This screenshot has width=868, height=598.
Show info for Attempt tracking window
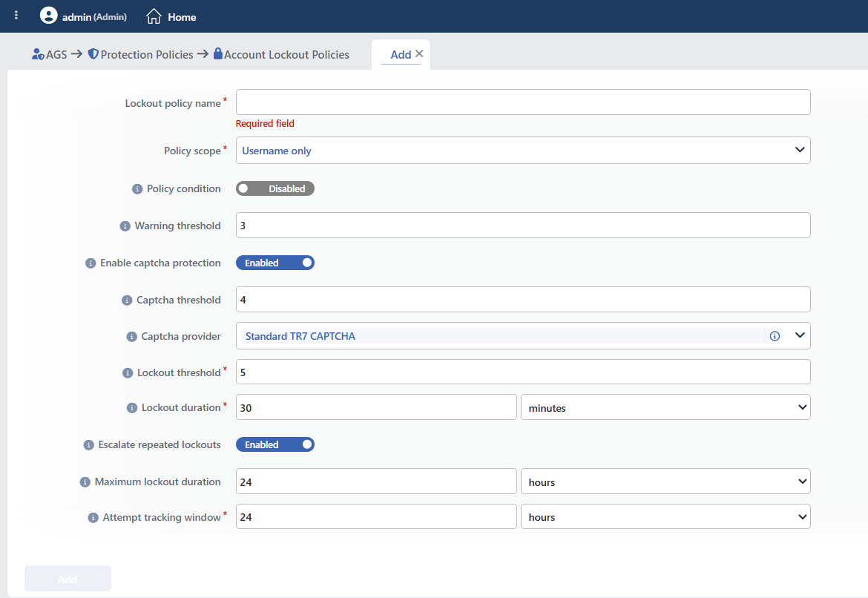[x=93, y=518]
